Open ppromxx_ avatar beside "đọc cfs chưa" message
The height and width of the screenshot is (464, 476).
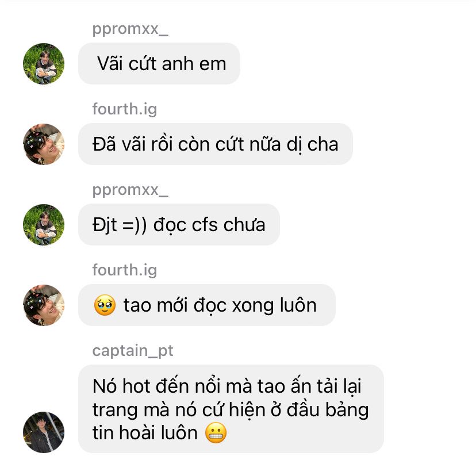pyautogui.click(x=44, y=225)
